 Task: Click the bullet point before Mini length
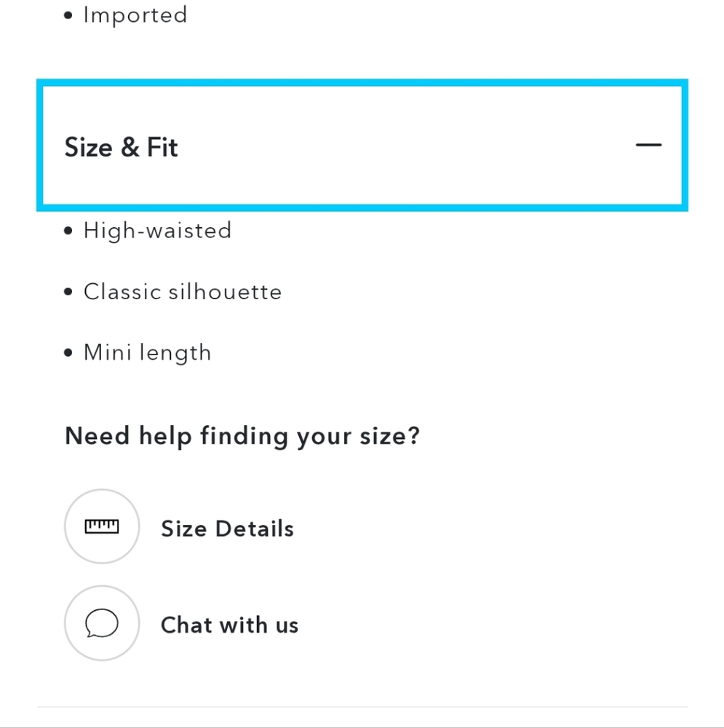(68, 354)
